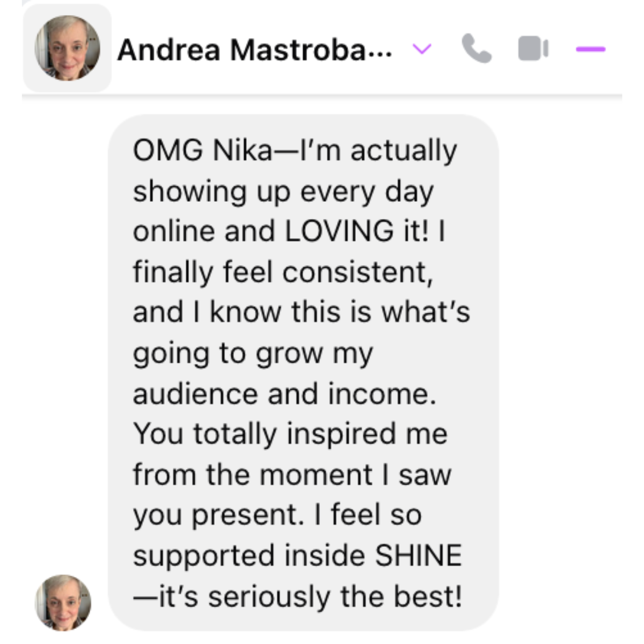Start a voice call with Andrea
Viewport: 644px width, 644px height.
point(477,49)
